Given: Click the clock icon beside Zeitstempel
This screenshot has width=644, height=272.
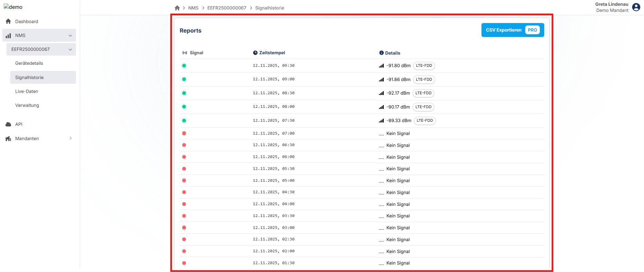Looking at the screenshot, I should pyautogui.click(x=255, y=53).
